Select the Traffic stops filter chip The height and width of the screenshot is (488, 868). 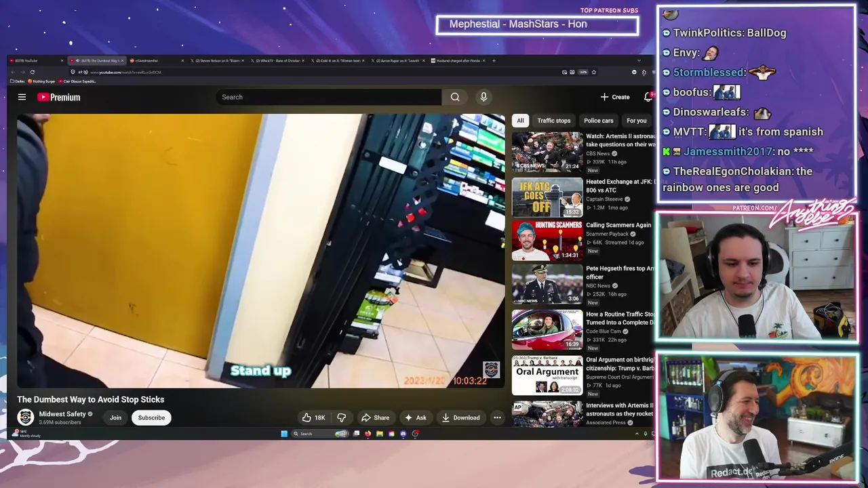point(554,121)
